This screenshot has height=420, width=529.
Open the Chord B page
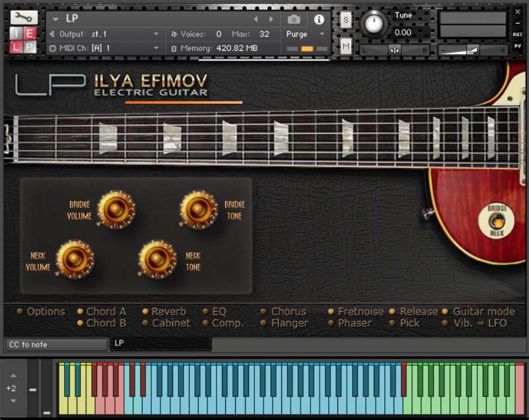point(102,323)
